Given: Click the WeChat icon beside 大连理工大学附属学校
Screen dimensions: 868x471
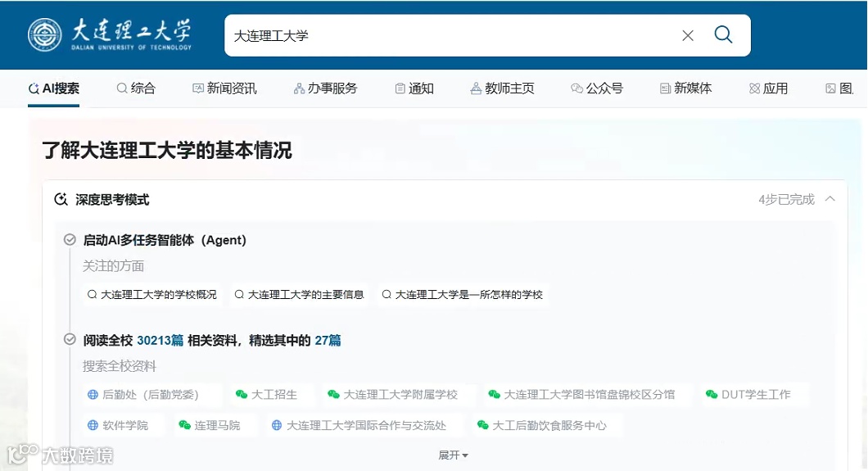Looking at the screenshot, I should (333, 394).
